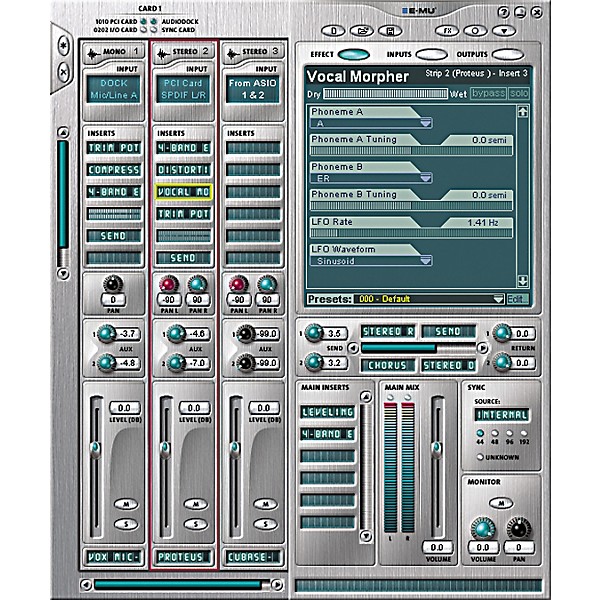Click the waveform icon on Stereo strip 2

(x=162, y=54)
